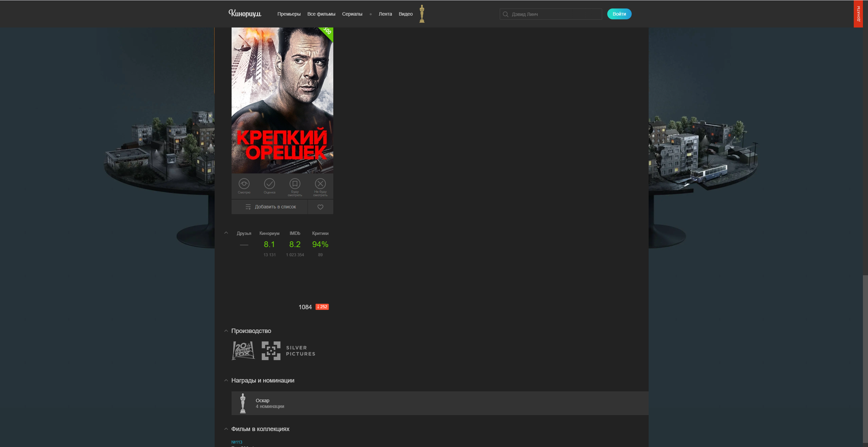Open the Silver Pictures studio logo
868x447 pixels.
click(x=289, y=351)
